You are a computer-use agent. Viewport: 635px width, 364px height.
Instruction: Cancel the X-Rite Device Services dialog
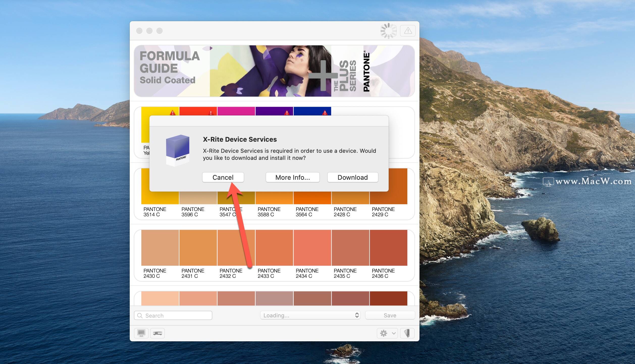(223, 177)
